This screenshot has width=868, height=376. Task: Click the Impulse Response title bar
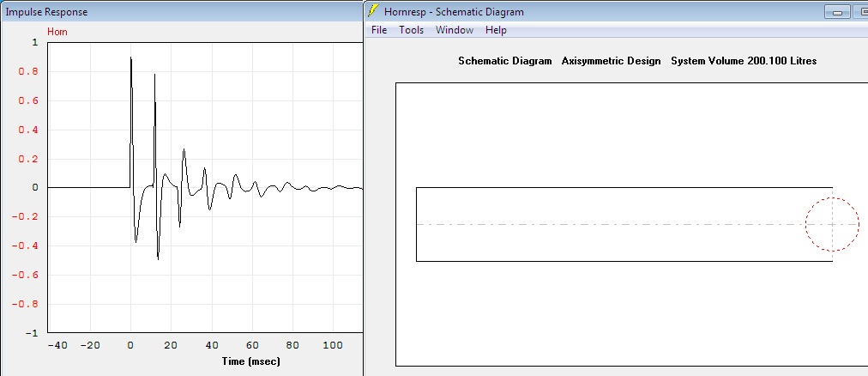coord(182,12)
